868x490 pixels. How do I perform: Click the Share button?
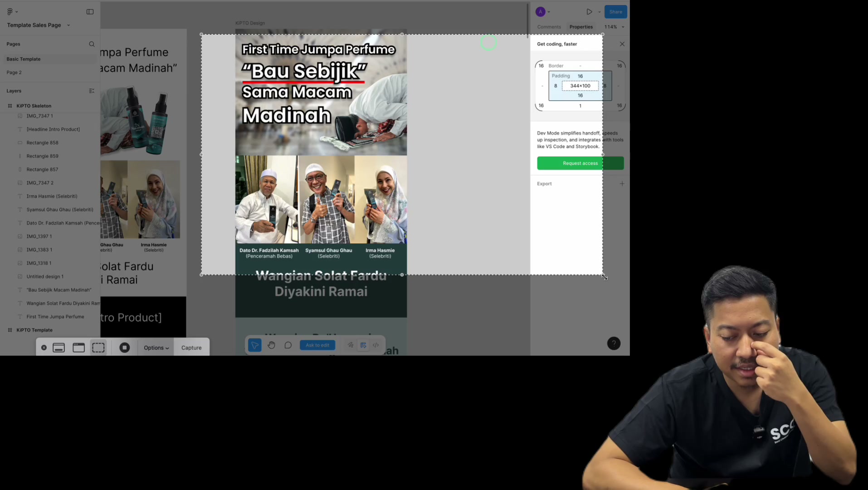[x=616, y=12]
